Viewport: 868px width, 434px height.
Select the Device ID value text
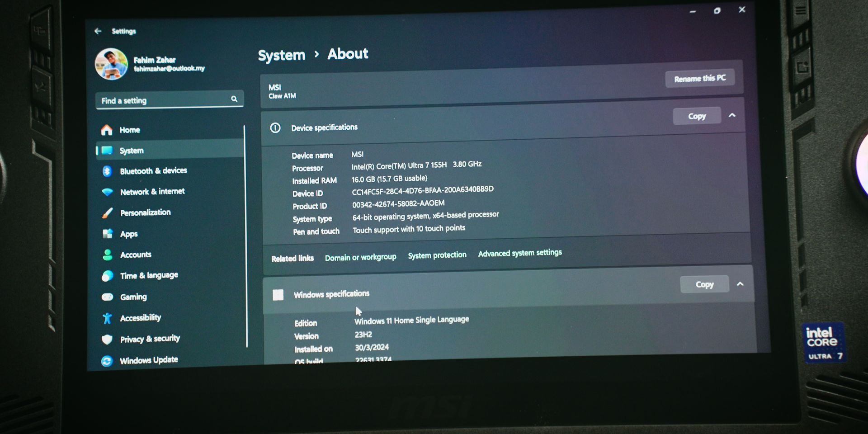422,190
